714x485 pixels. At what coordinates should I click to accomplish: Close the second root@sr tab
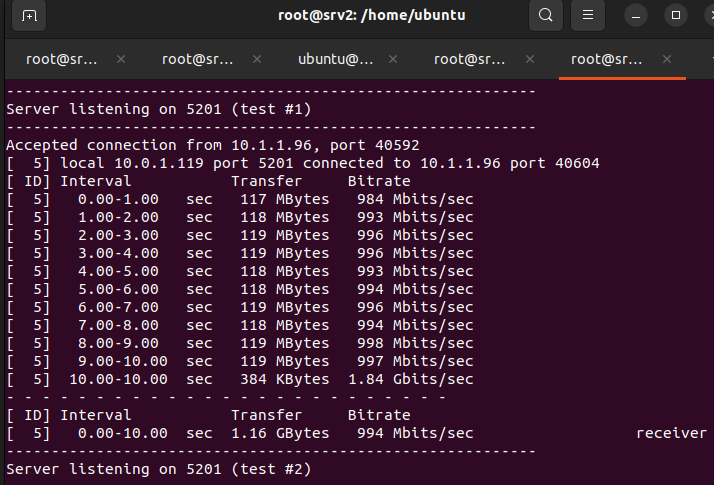257,59
